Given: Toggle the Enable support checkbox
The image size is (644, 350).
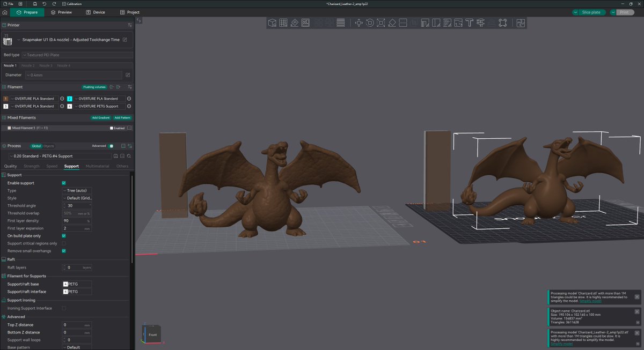Looking at the screenshot, I should pos(64,183).
